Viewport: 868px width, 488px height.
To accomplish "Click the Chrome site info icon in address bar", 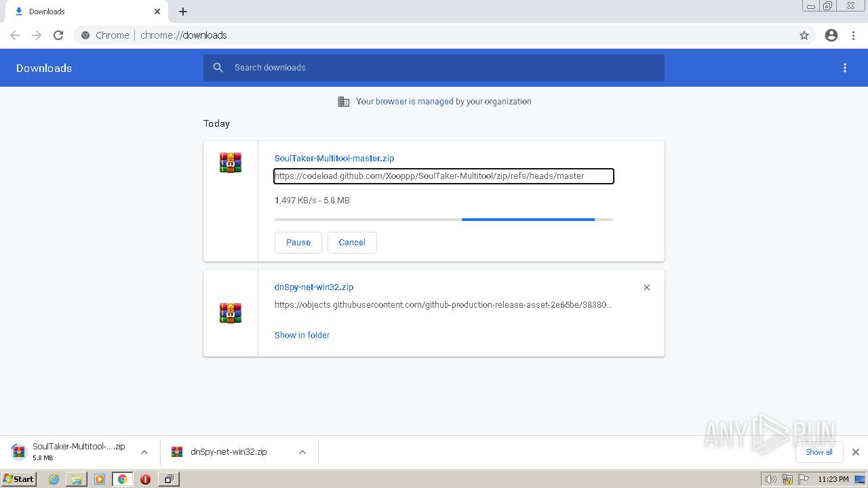I will pos(85,35).
